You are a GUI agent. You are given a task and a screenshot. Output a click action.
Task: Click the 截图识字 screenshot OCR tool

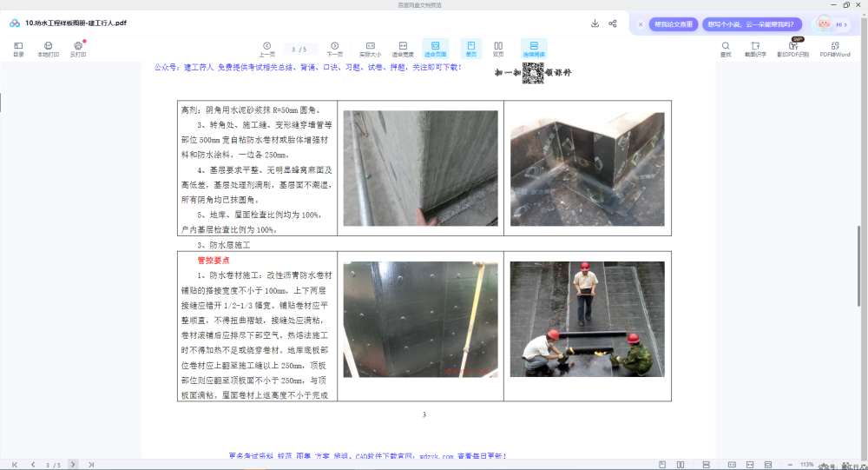(x=755, y=50)
